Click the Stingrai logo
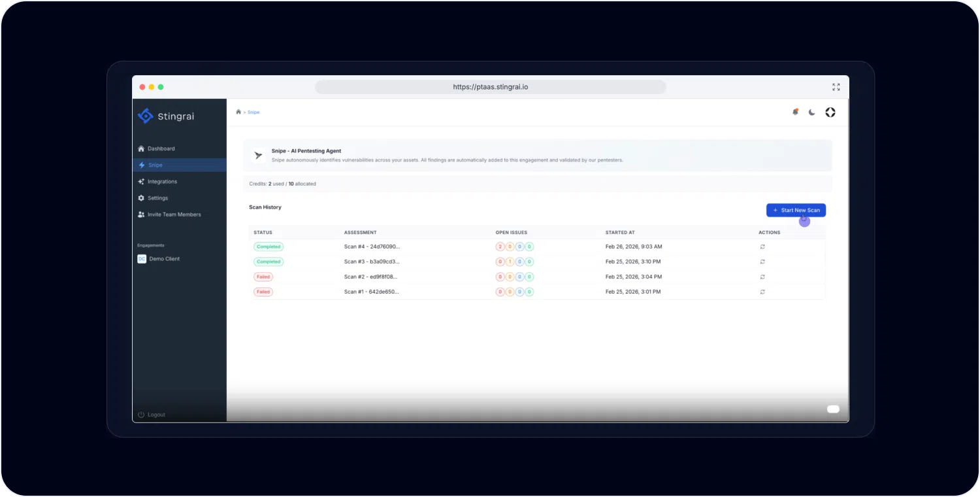980x497 pixels. click(x=166, y=116)
